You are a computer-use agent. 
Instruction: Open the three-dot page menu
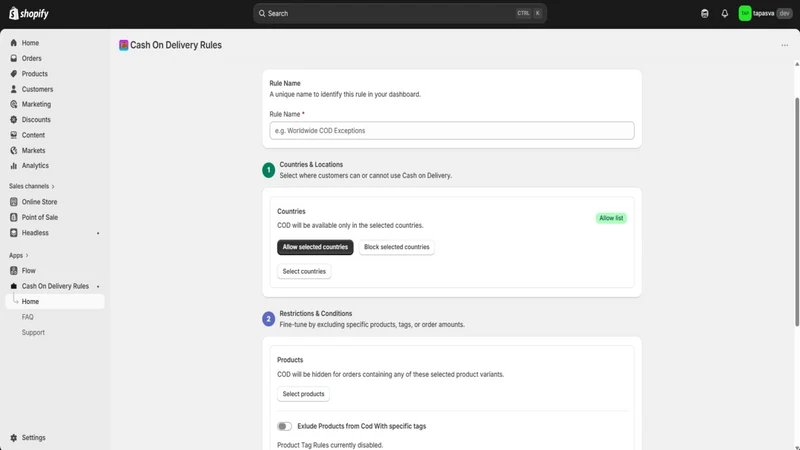point(784,45)
